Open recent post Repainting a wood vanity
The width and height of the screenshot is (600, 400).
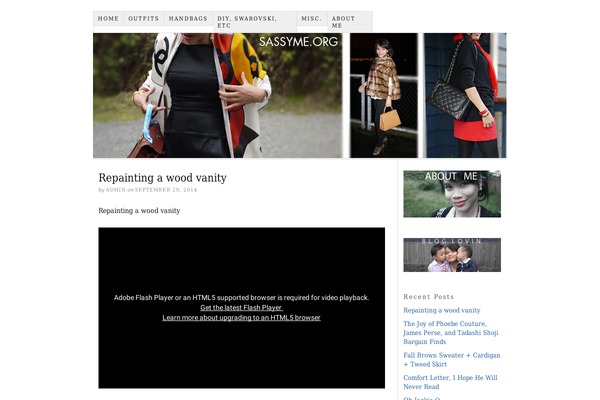(x=442, y=310)
